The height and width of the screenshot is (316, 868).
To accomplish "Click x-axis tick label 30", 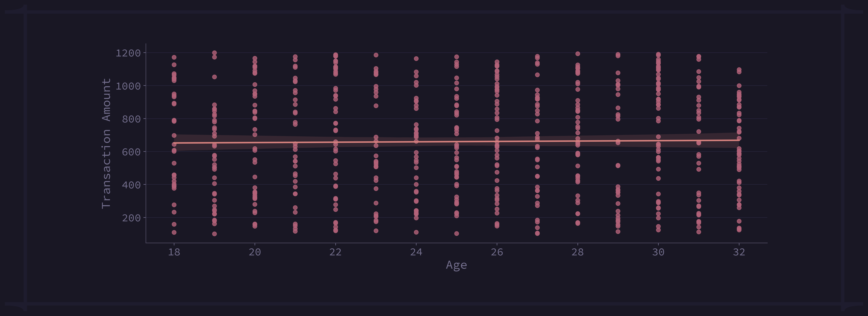I will point(658,252).
